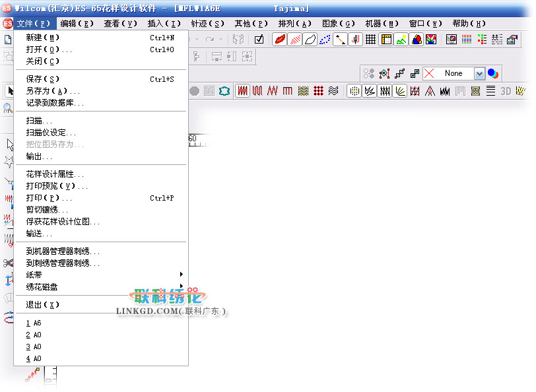Click the red satin stitch lips icon

(280, 40)
